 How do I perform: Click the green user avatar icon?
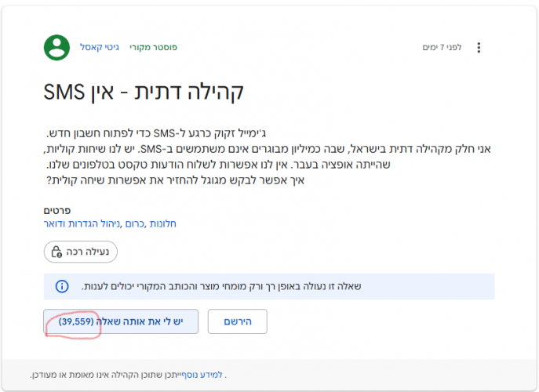click(56, 47)
